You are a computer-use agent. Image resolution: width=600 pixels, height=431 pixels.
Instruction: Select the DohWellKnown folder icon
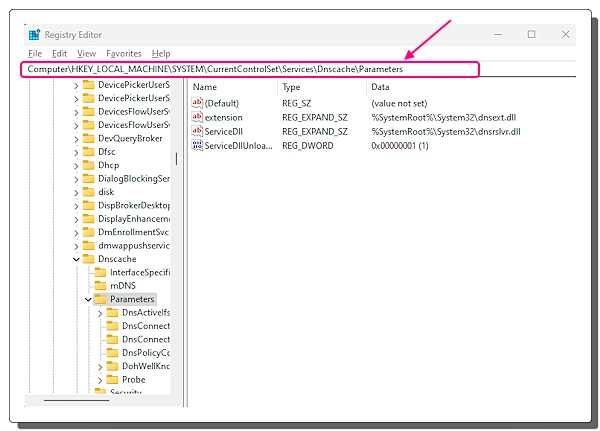point(112,366)
